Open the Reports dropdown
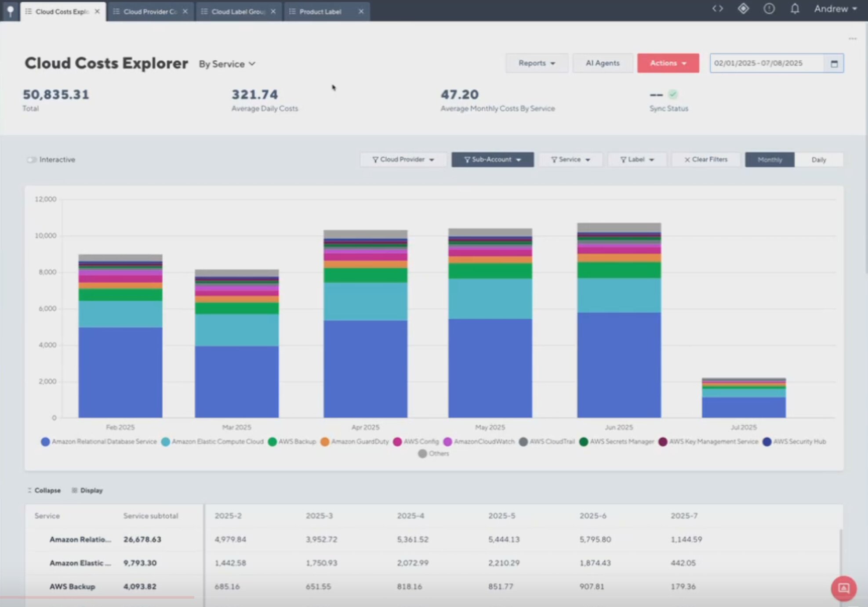Screen dimensions: 868x607 [x=536, y=63]
